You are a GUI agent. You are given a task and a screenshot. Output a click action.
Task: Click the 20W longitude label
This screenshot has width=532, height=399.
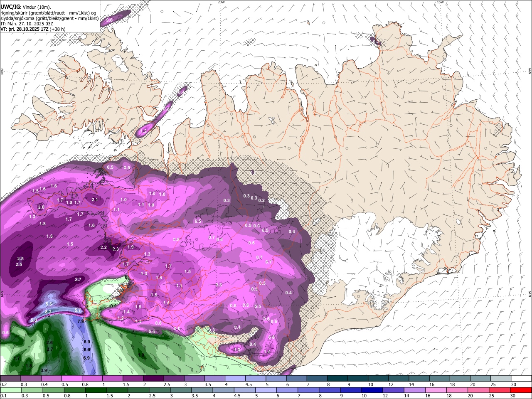click(221, 2)
